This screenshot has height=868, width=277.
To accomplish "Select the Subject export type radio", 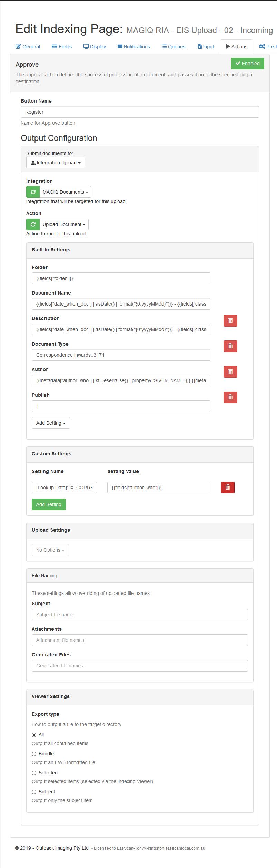I will (34, 792).
